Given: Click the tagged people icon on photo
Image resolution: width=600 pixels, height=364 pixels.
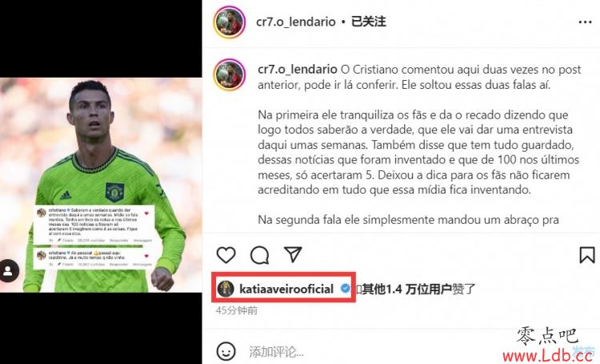Looking at the screenshot, I should pos(9,270).
